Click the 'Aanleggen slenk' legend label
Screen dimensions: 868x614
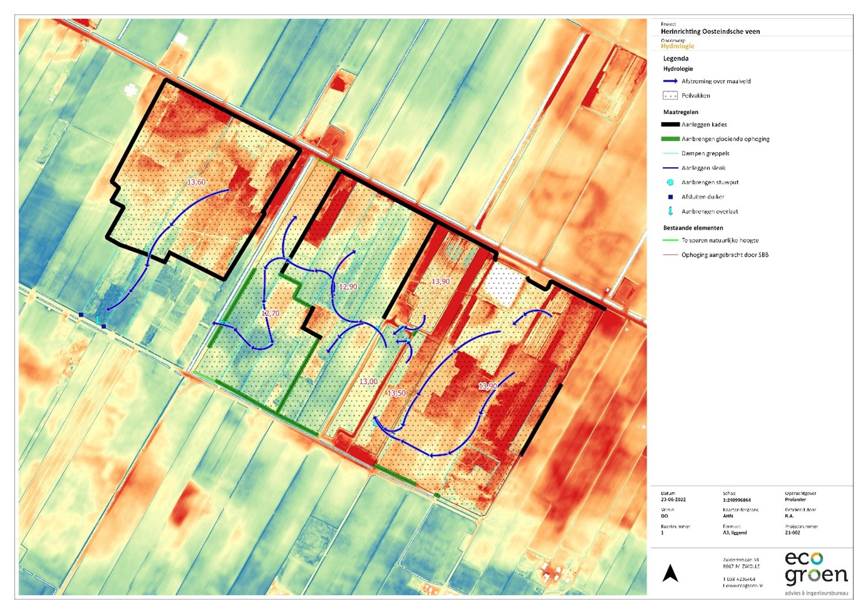pos(703,168)
